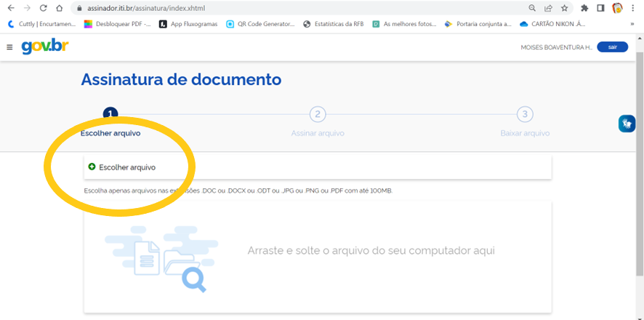Open the browser zoom magnifier icon
644x320 pixels.
coord(533,8)
